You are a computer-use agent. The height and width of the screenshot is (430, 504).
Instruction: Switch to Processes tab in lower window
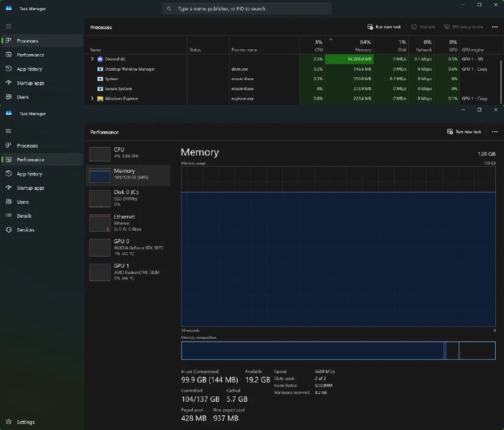coord(27,146)
